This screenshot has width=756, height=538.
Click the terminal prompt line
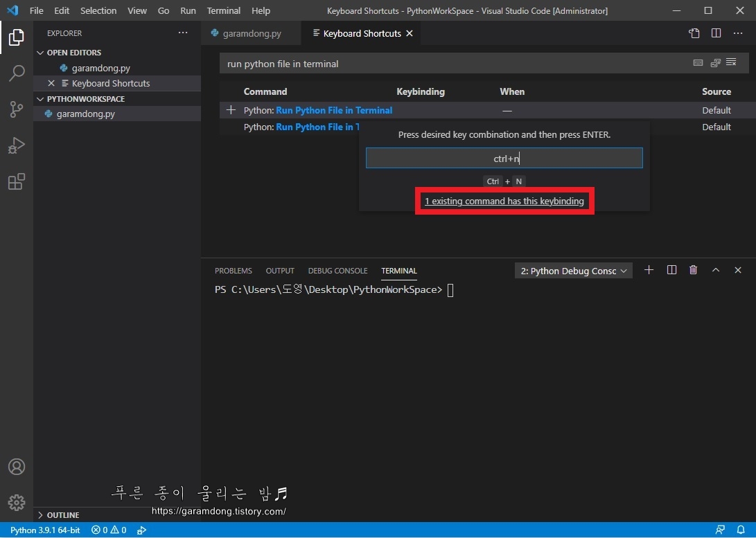334,289
